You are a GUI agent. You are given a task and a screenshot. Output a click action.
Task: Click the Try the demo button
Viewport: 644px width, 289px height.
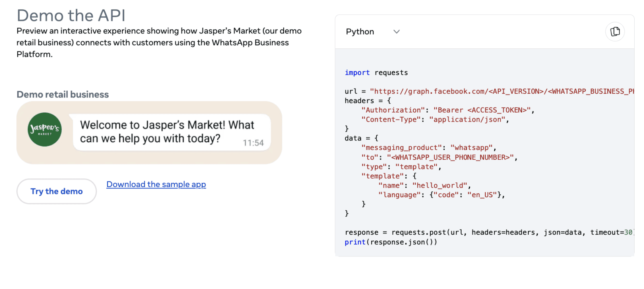(x=57, y=191)
